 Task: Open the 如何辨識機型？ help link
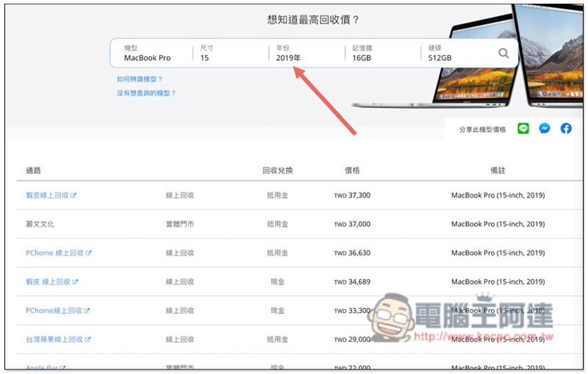click(x=140, y=79)
